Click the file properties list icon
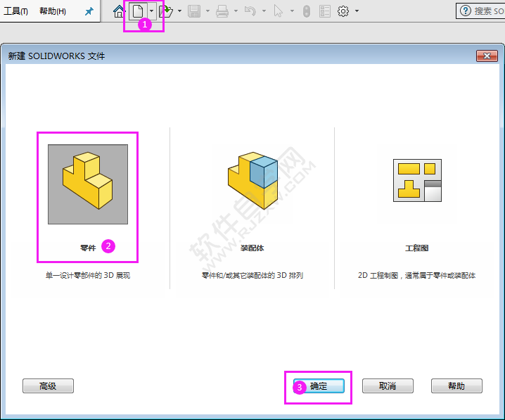The image size is (505, 420). click(325, 11)
